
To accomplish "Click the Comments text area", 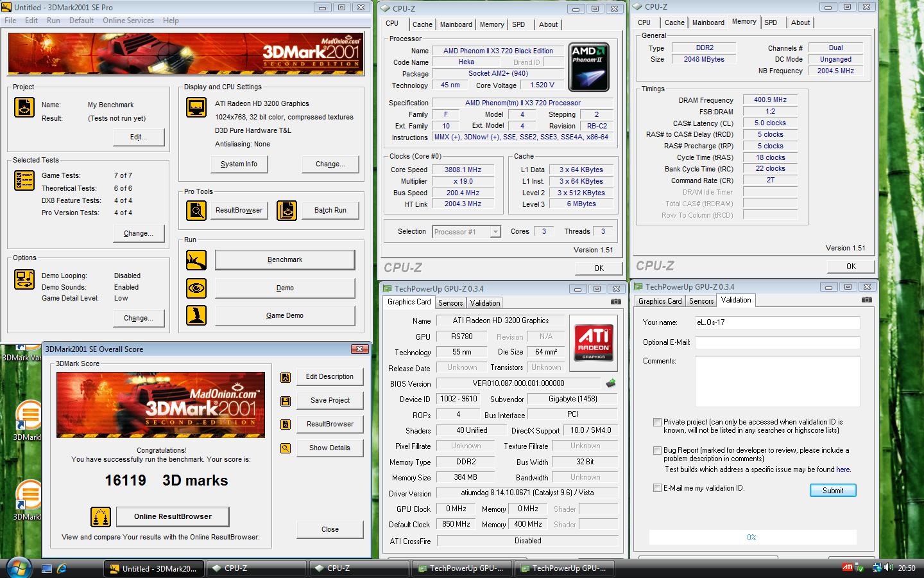I will [777, 381].
